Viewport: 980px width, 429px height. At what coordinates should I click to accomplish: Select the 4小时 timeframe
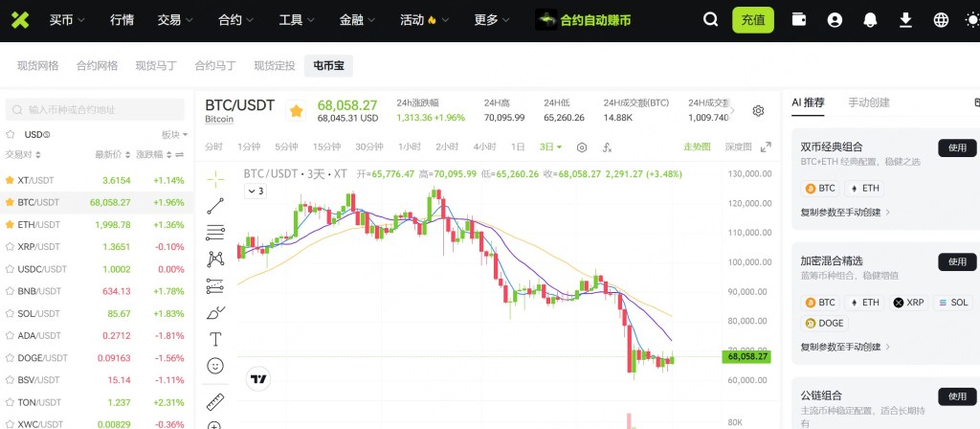point(484,147)
